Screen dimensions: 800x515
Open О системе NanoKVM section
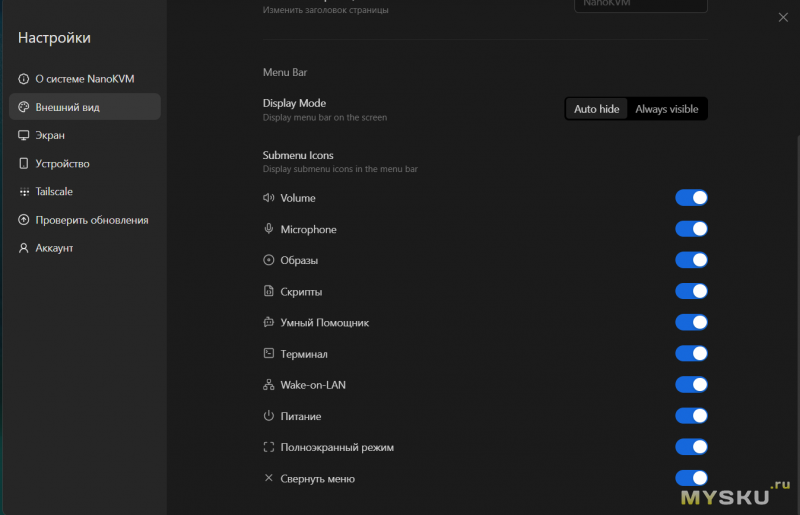click(84, 78)
